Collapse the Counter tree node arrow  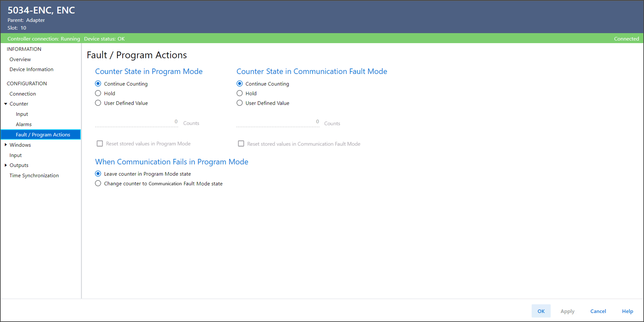click(x=6, y=104)
